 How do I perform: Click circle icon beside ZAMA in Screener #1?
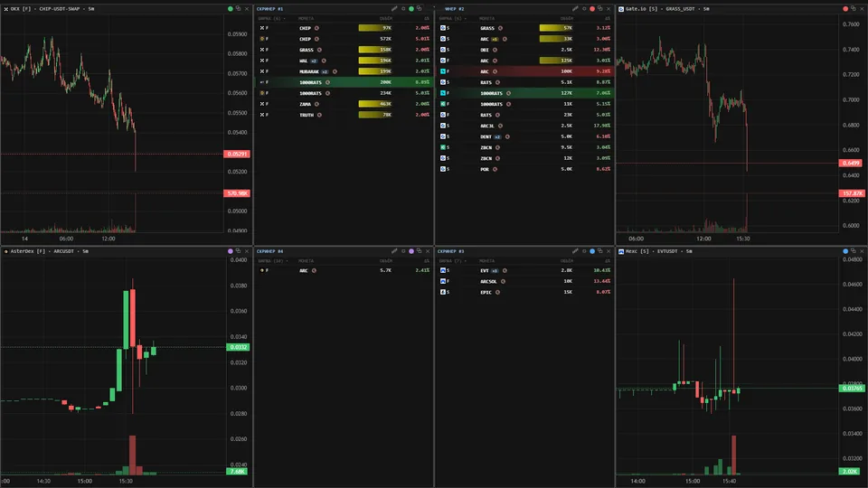tap(316, 104)
